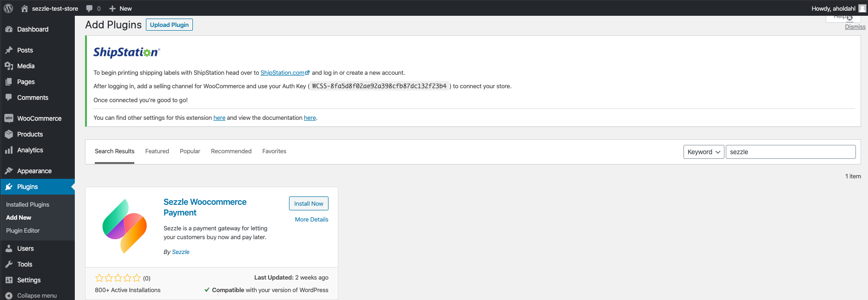Open More Details link

click(x=311, y=219)
